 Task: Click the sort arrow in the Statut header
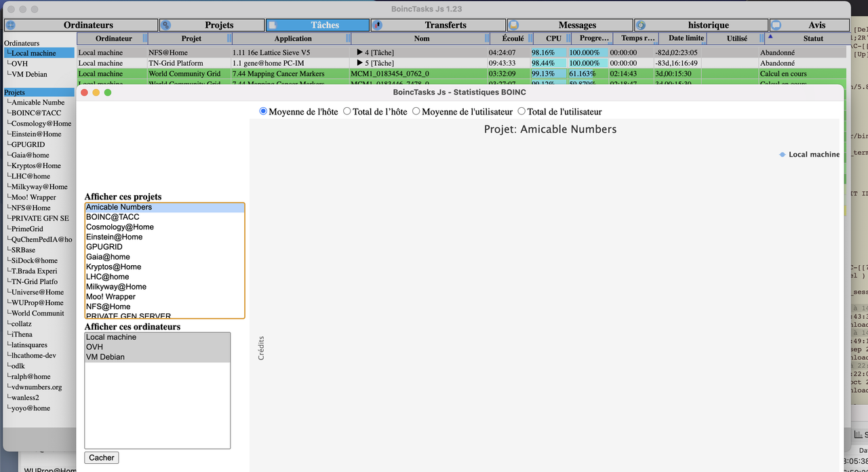click(x=770, y=37)
